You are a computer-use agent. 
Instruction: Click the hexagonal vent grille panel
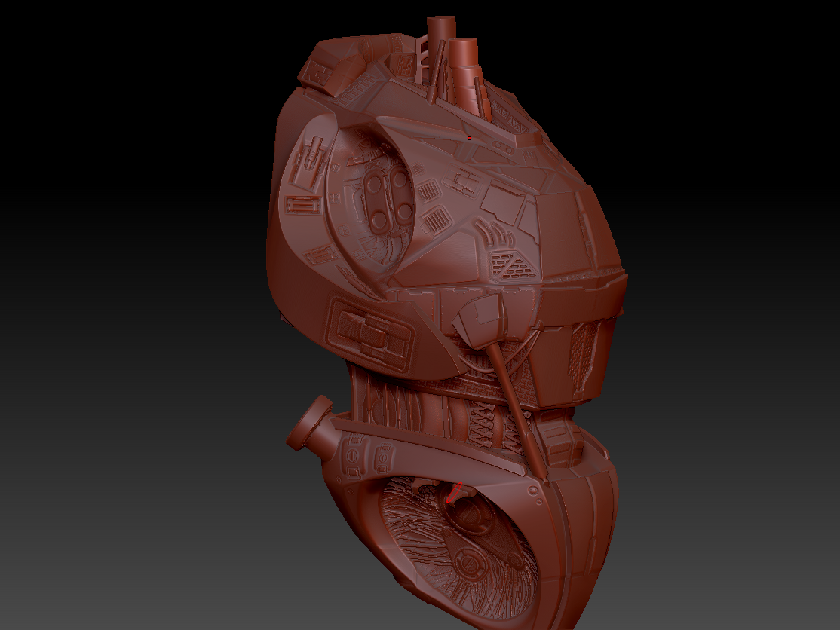click(x=510, y=264)
